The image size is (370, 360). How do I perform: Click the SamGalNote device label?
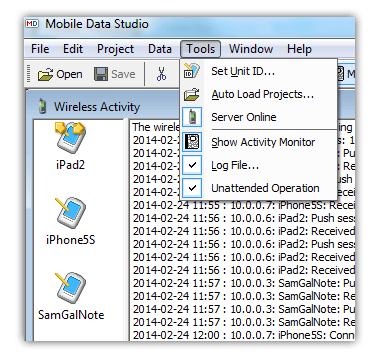tap(71, 315)
